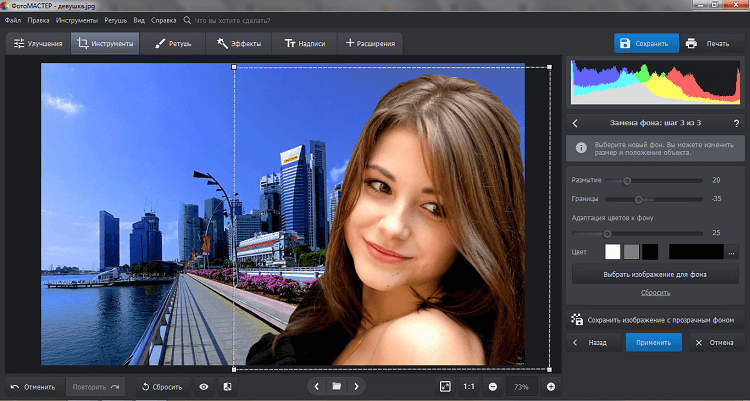Open the folder browse icon below canvas
The height and width of the screenshot is (401, 750).
click(337, 386)
